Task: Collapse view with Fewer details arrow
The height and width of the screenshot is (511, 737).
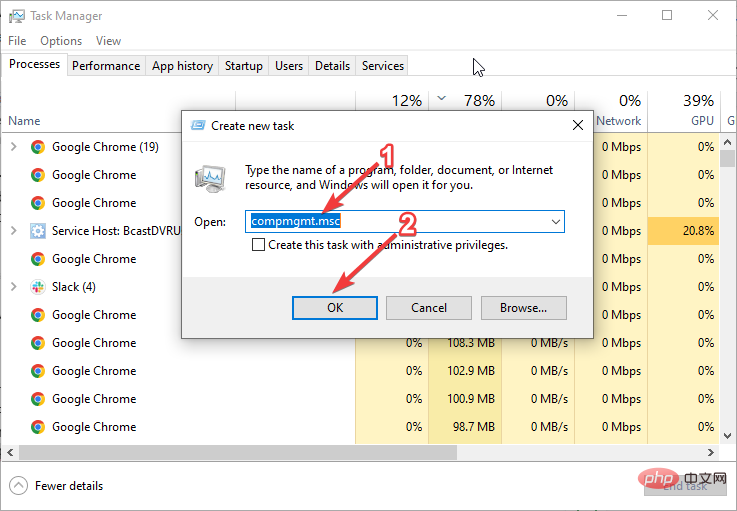Action: pyautogui.click(x=18, y=486)
